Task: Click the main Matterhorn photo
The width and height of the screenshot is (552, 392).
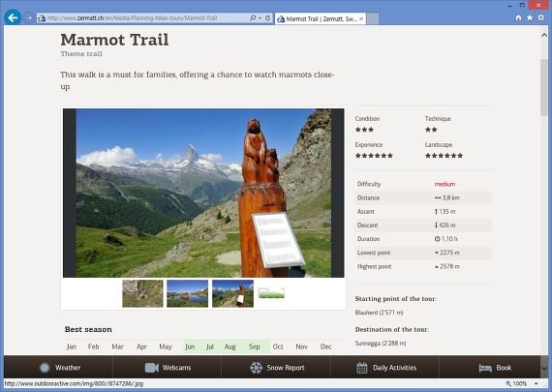Action: tap(203, 193)
